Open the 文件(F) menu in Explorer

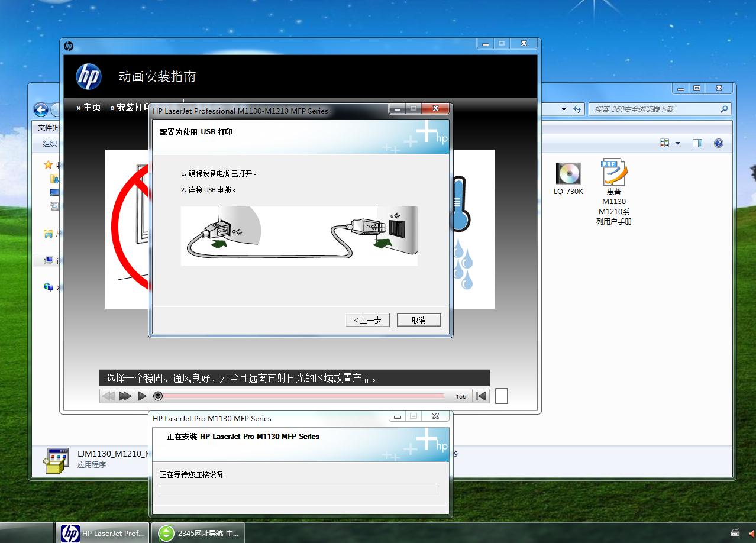[48, 128]
